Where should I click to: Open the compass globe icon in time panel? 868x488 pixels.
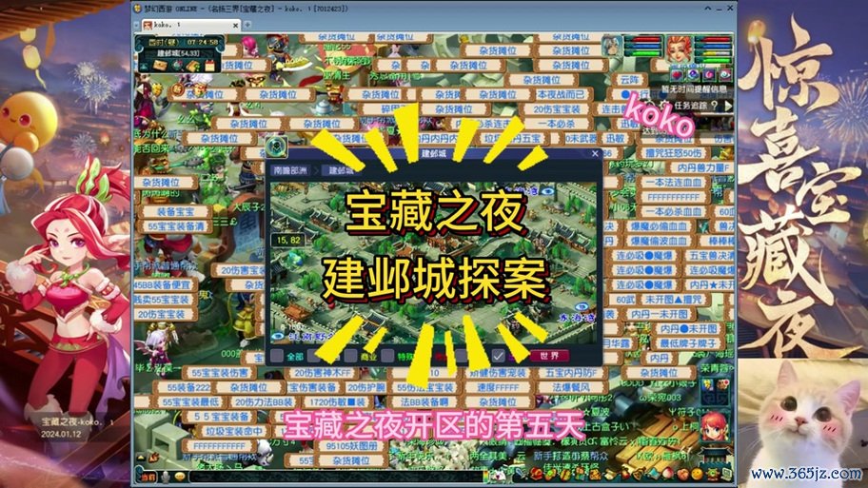pyautogui.click(x=177, y=66)
